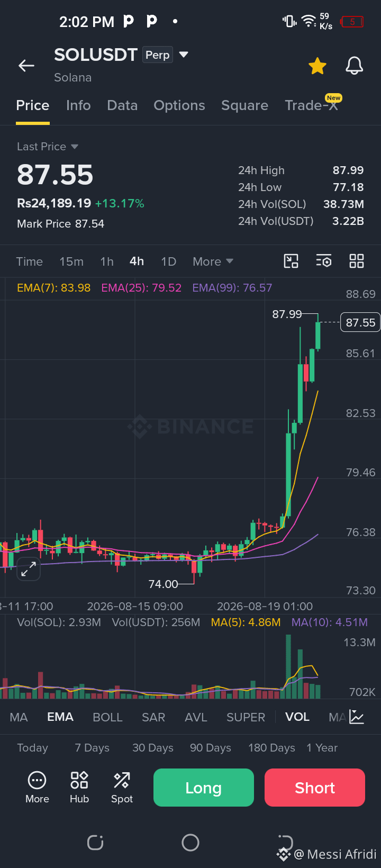
Task: Switch to Spot trading icon
Action: coord(122,788)
